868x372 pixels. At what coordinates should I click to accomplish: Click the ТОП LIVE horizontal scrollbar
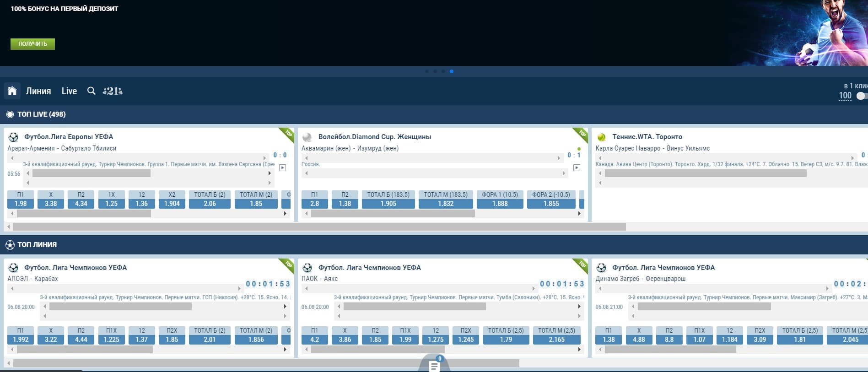click(319, 227)
